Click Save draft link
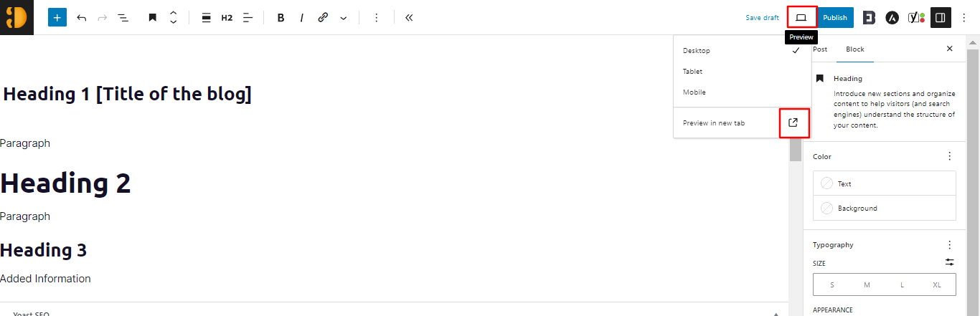The image size is (980, 316). [x=762, y=17]
